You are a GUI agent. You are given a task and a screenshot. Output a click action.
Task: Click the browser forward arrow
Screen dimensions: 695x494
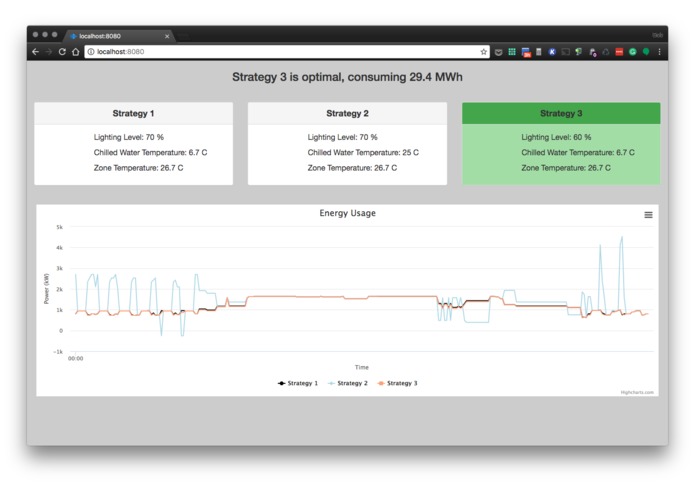tap(48, 52)
